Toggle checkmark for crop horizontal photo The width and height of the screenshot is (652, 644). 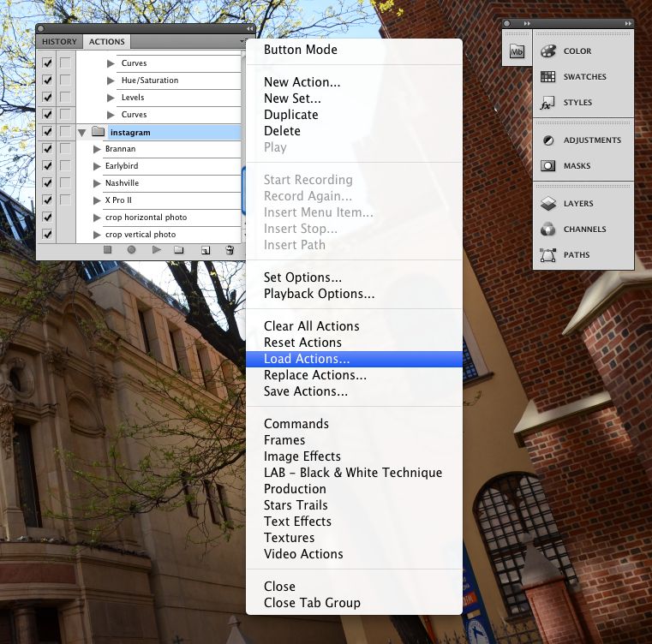point(47,217)
